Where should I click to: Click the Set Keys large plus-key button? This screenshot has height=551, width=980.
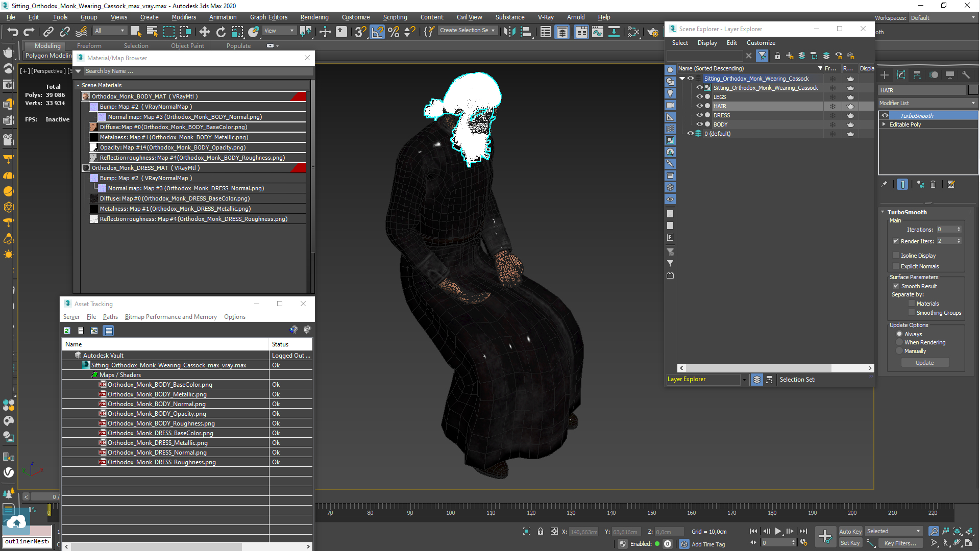coord(825,536)
